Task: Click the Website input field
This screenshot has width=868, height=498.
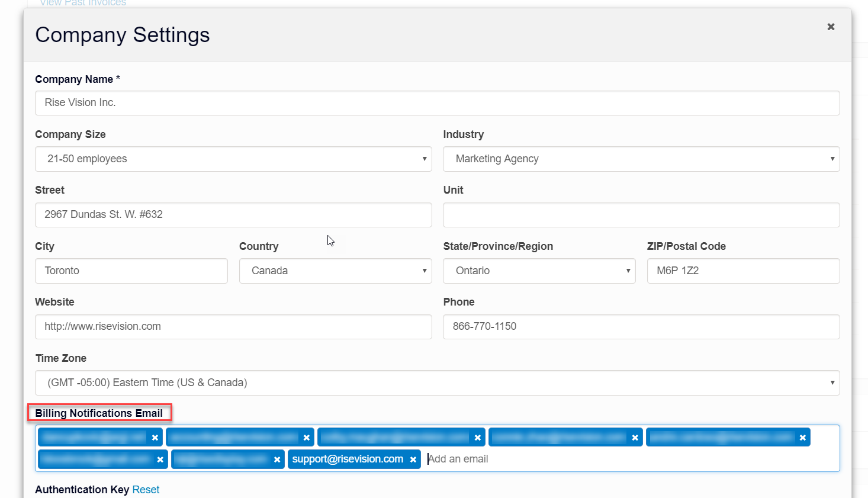Action: pos(233,327)
